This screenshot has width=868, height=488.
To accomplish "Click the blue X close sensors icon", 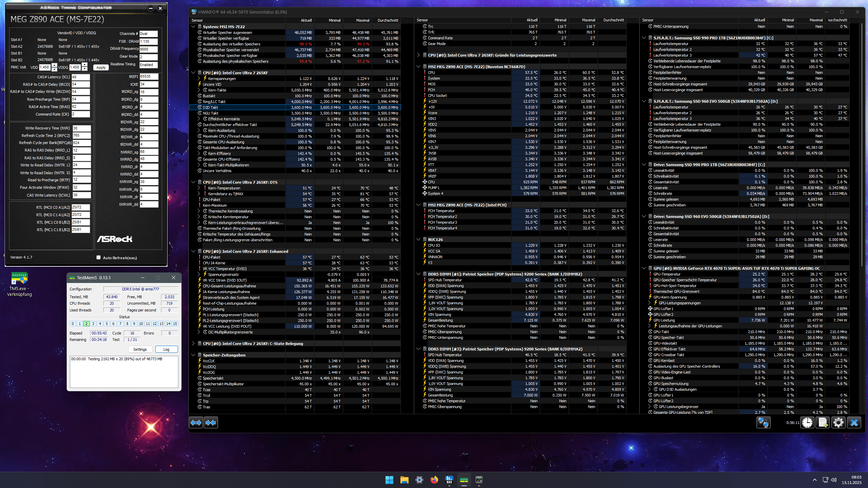I will point(854,423).
